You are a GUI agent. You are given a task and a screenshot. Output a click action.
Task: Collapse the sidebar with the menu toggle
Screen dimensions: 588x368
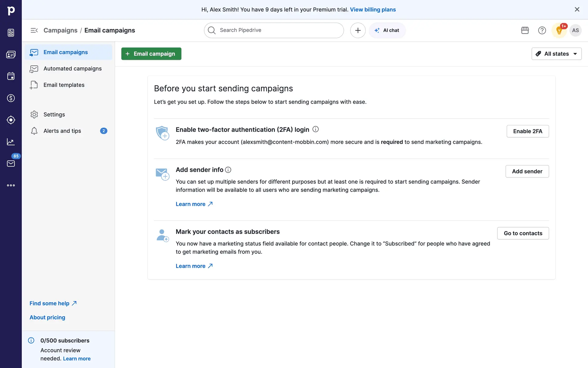coord(34,30)
